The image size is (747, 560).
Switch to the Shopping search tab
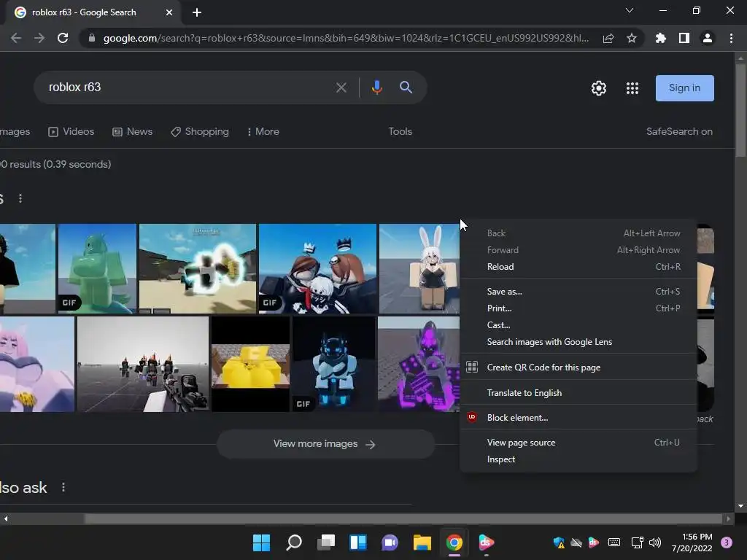pyautogui.click(x=200, y=131)
